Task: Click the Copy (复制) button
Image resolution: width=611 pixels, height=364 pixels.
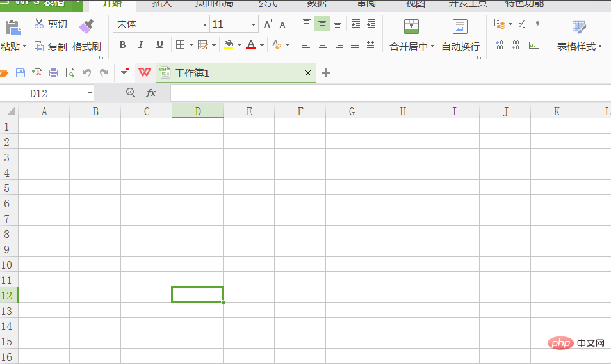Action: [x=51, y=47]
